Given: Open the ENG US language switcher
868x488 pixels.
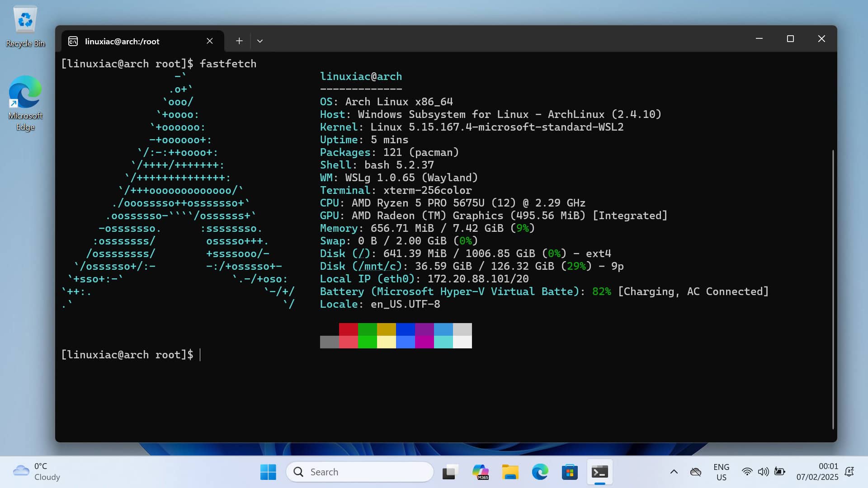Looking at the screenshot, I should tap(721, 471).
